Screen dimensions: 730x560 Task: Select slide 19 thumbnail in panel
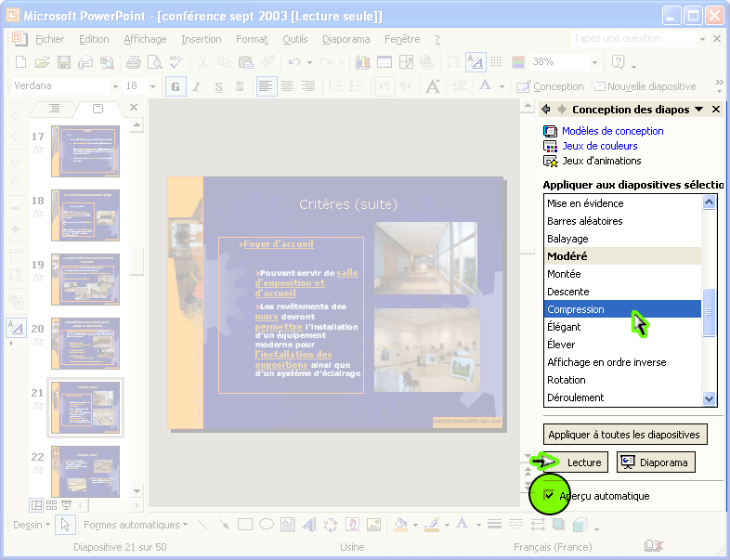[x=85, y=280]
